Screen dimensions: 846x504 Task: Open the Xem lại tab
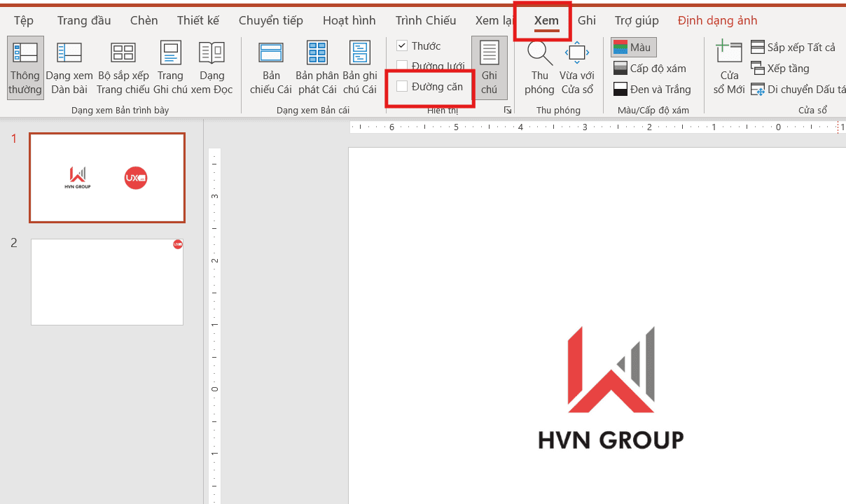(x=494, y=20)
